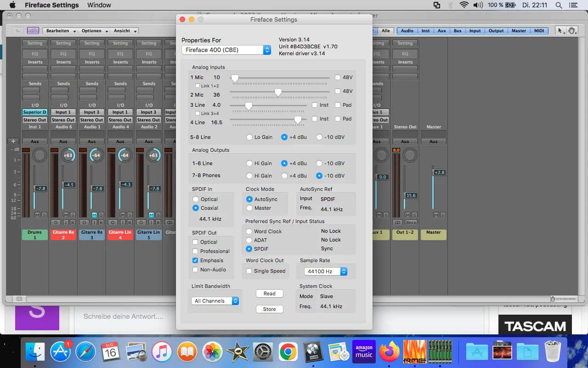Open the Optionen menu in the mixer
588x368 pixels.
coord(94,31)
